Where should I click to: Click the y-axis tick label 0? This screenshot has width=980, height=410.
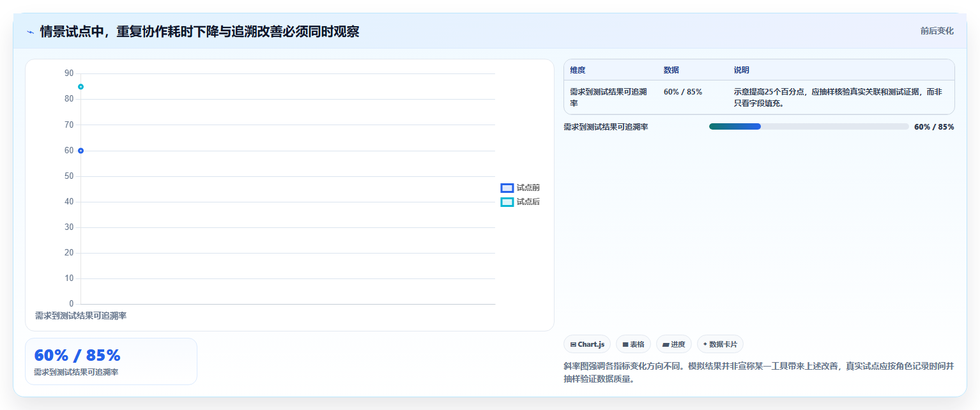[72, 304]
